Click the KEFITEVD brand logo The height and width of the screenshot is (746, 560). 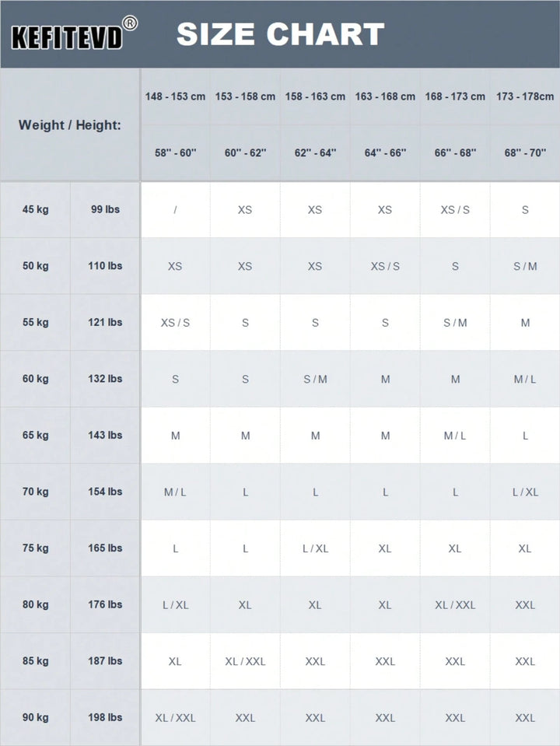point(67,37)
